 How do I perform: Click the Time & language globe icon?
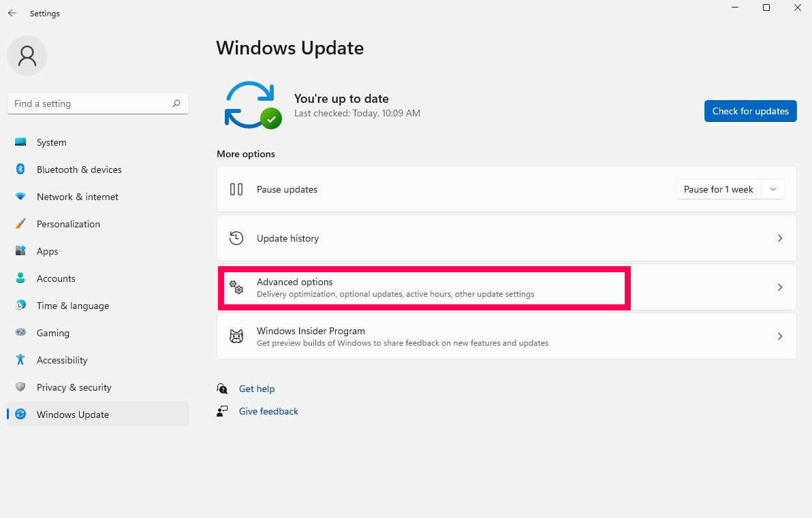pyautogui.click(x=20, y=306)
